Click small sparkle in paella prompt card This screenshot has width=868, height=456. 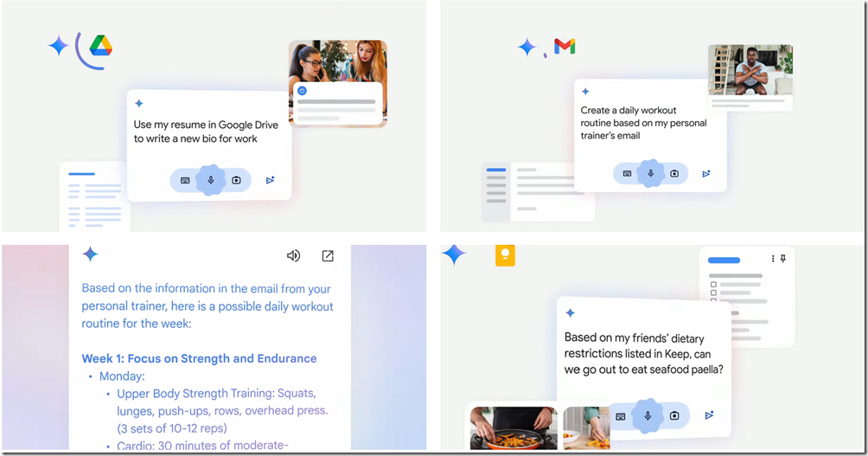click(571, 313)
